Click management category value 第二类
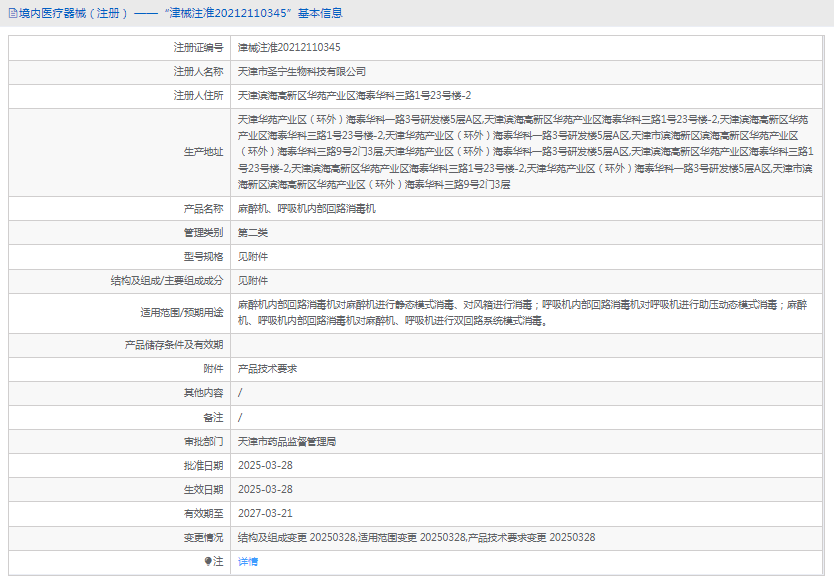This screenshot has height=582, width=834. point(253,232)
